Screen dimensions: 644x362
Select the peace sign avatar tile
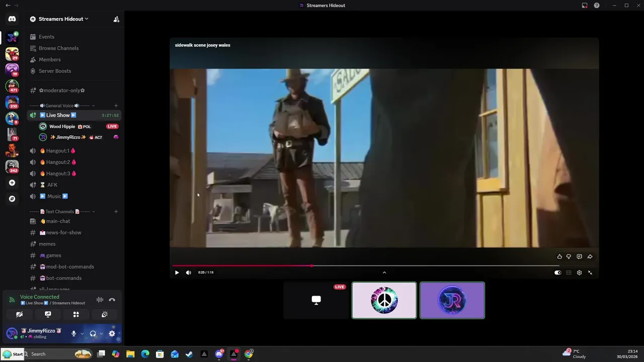384,300
